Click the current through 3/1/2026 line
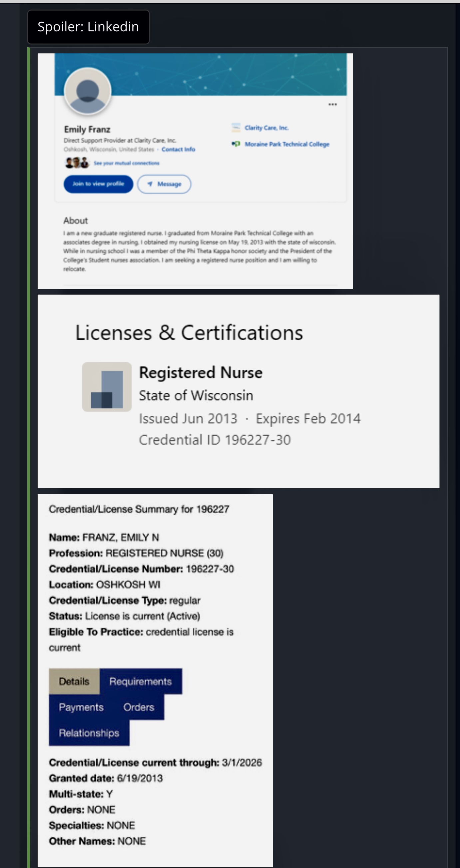 point(155,763)
